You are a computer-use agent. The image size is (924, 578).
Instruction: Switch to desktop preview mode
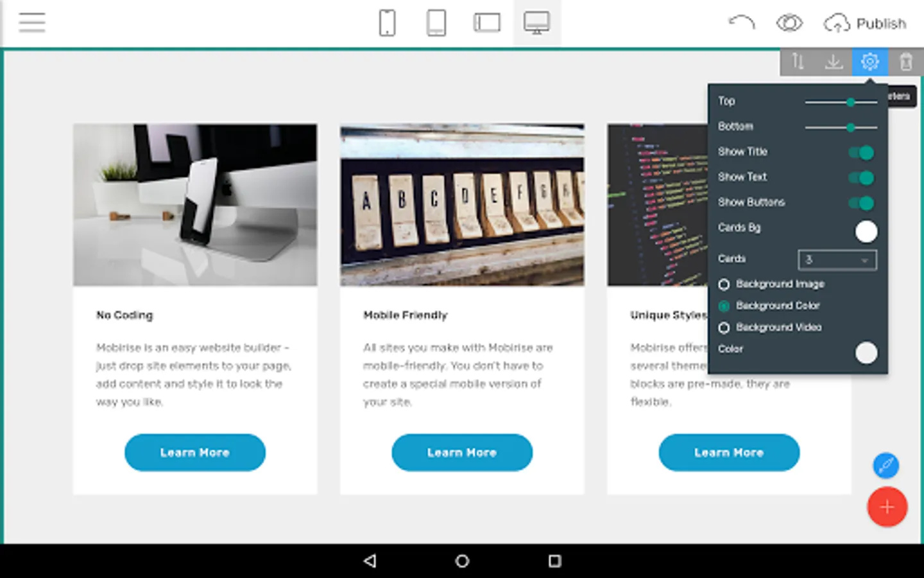click(x=536, y=23)
